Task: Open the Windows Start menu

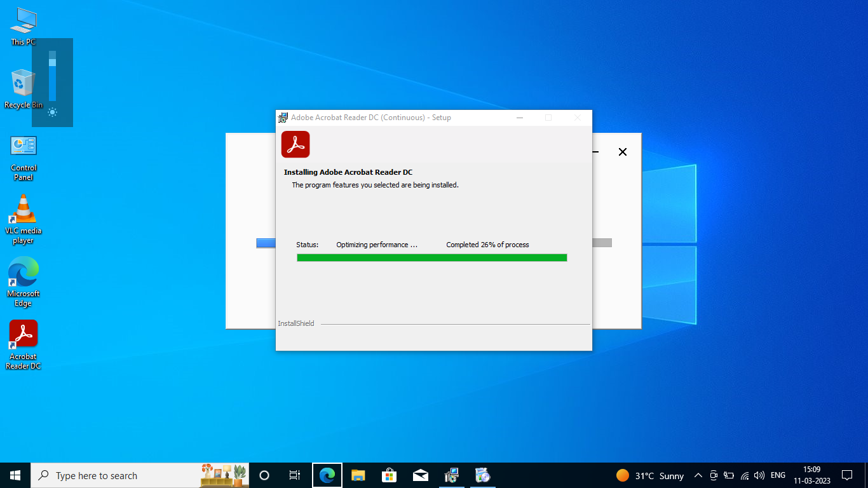Action: pyautogui.click(x=15, y=475)
